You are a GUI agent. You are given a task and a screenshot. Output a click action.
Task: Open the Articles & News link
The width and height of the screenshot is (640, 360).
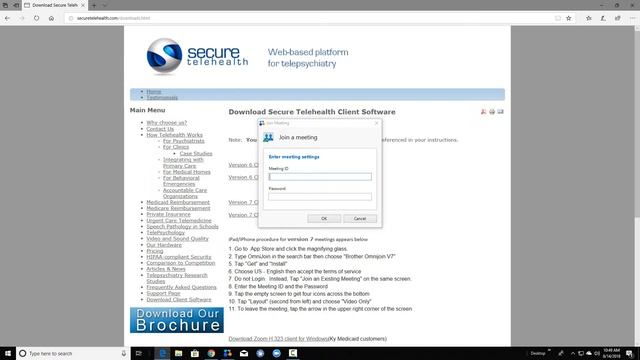(x=166, y=269)
